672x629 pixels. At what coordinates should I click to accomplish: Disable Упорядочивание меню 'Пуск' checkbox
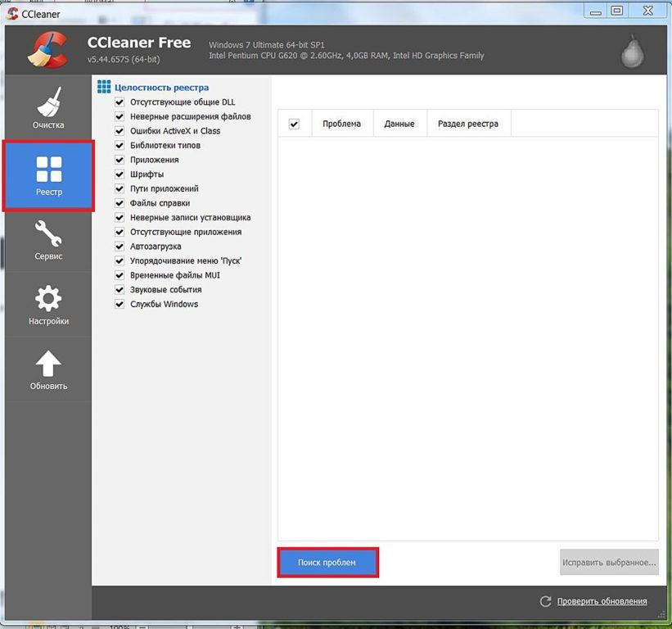pyautogui.click(x=120, y=260)
